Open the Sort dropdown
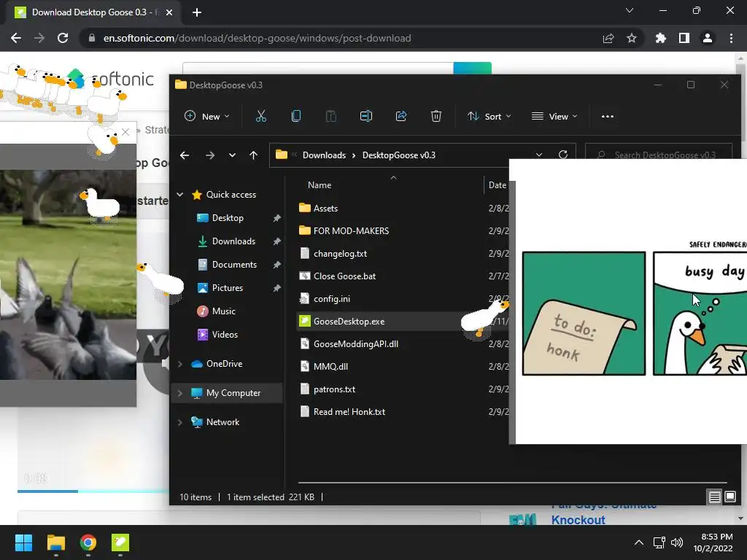 pos(489,116)
